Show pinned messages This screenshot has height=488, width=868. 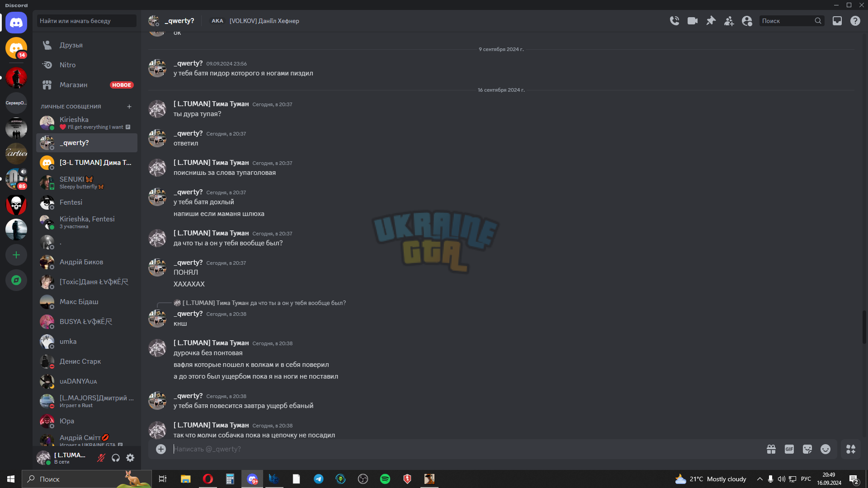coord(711,21)
